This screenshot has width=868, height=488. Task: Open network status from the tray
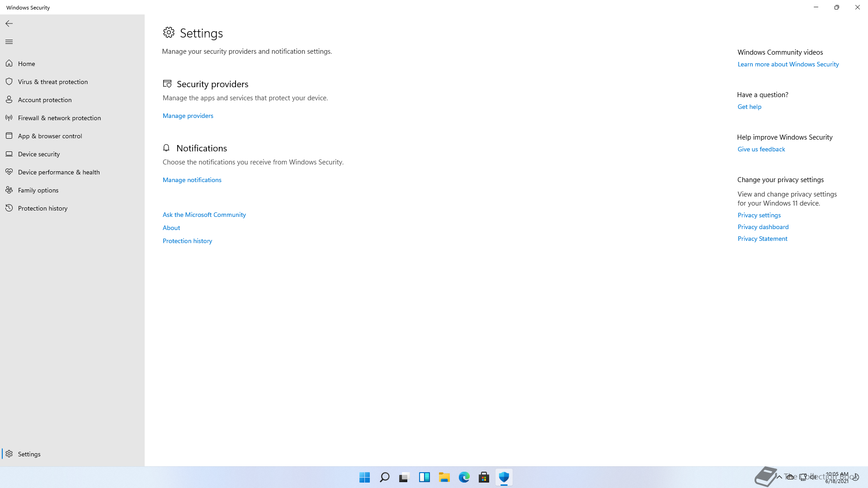803,477
